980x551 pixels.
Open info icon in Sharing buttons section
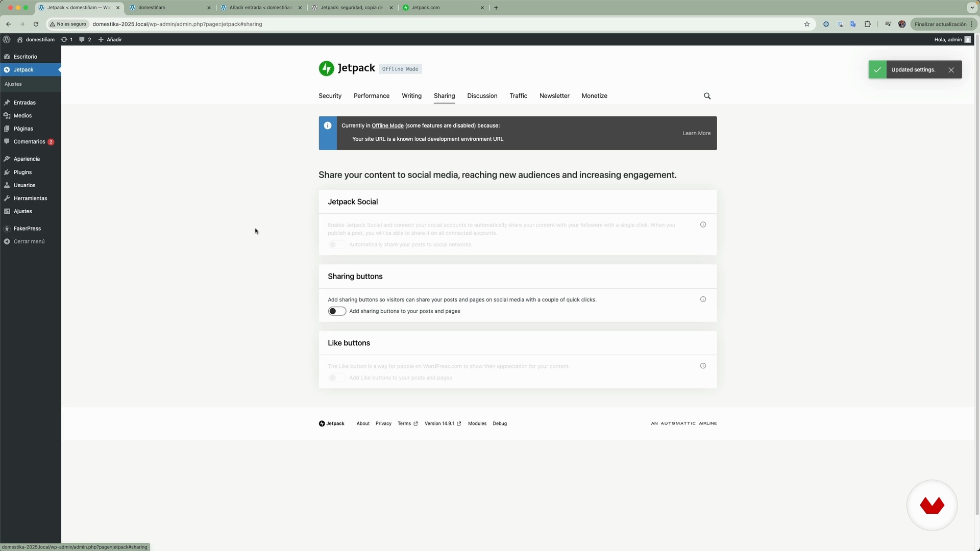click(703, 299)
